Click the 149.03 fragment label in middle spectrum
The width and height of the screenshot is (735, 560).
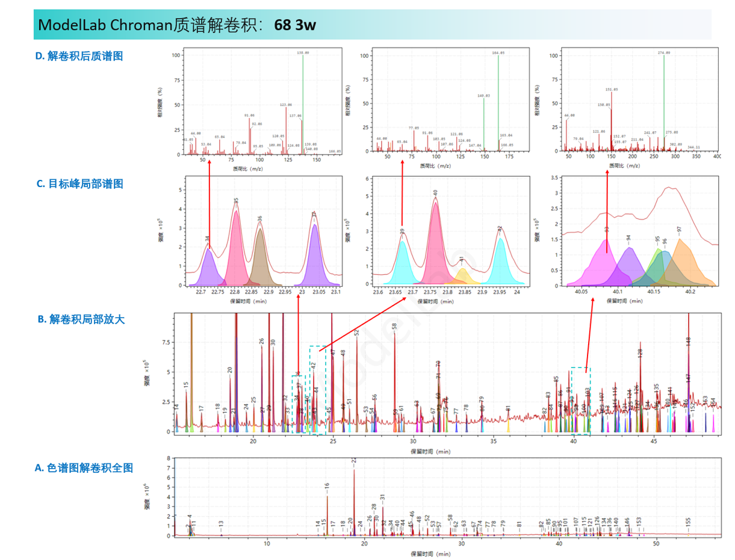click(483, 96)
